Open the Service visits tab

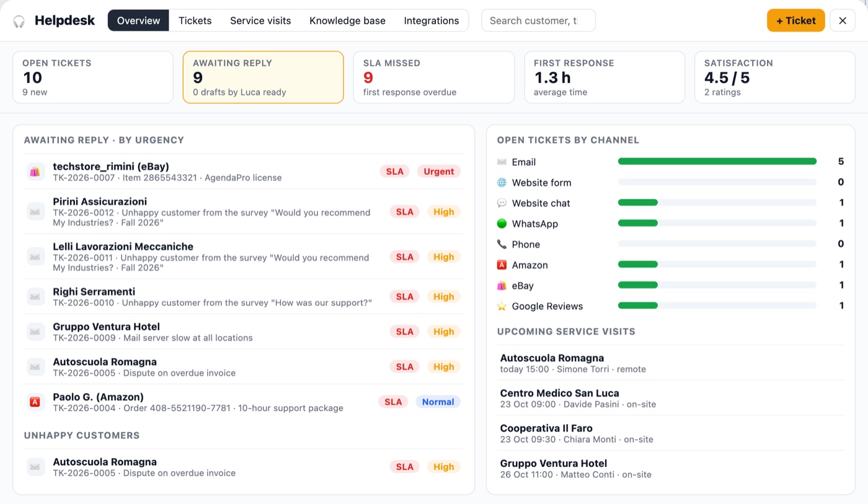[260, 20]
